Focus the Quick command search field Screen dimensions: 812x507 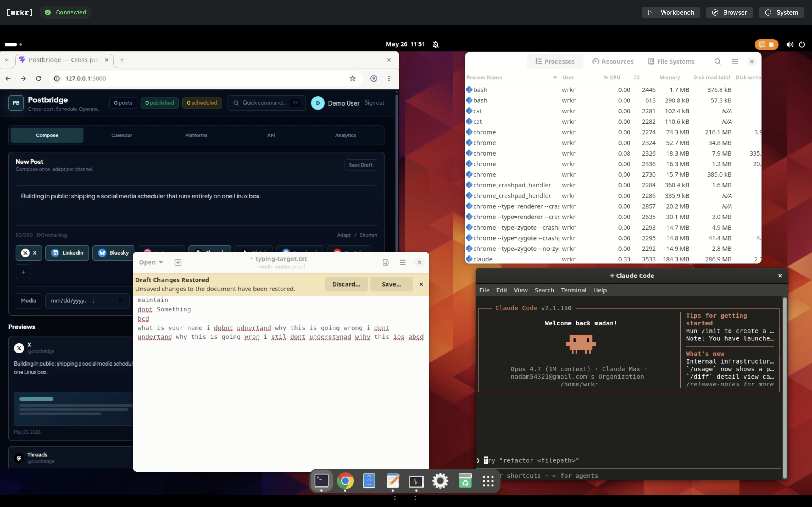[x=267, y=103]
